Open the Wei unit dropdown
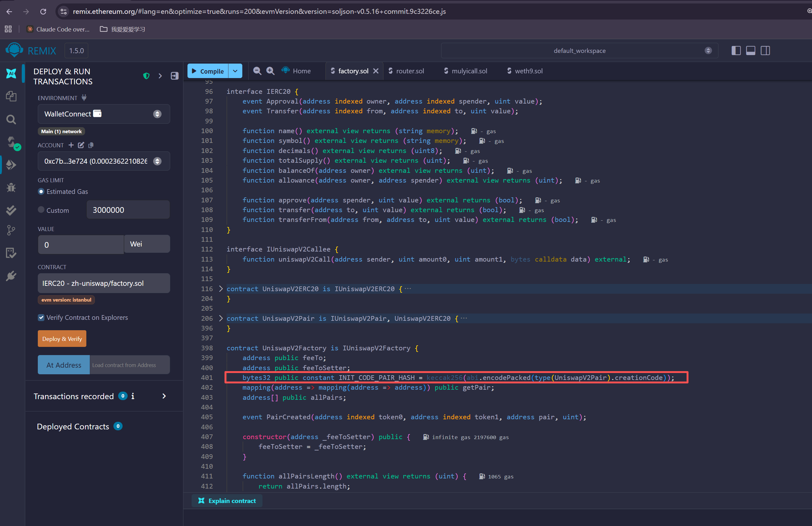The height and width of the screenshot is (526, 812). pyautogui.click(x=147, y=244)
